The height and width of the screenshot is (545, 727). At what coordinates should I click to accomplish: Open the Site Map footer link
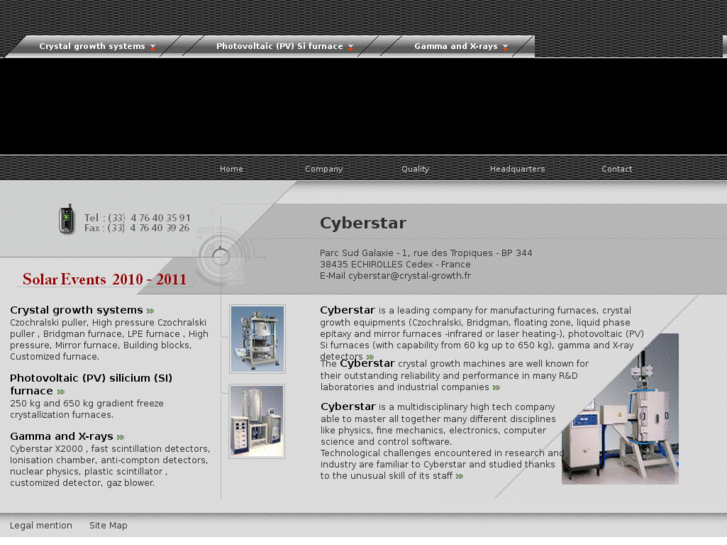pyautogui.click(x=108, y=526)
